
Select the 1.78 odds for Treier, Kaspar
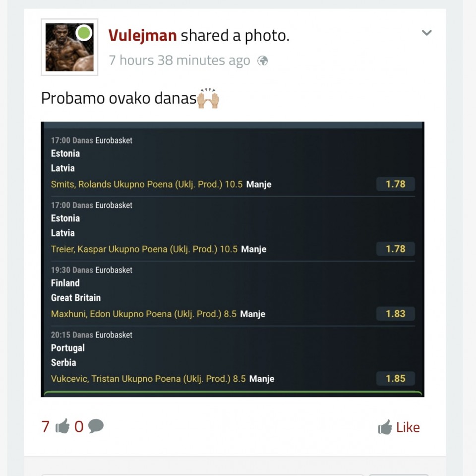pos(395,249)
